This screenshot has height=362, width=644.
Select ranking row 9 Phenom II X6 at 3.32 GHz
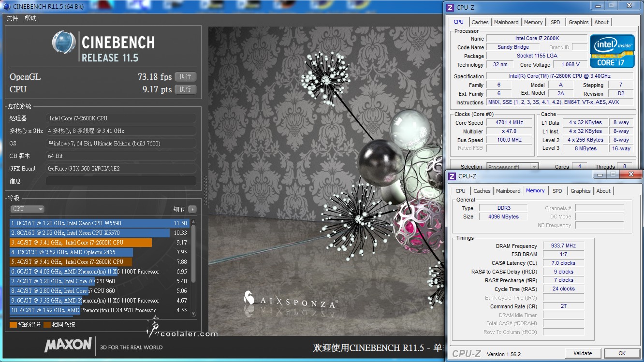pos(99,301)
